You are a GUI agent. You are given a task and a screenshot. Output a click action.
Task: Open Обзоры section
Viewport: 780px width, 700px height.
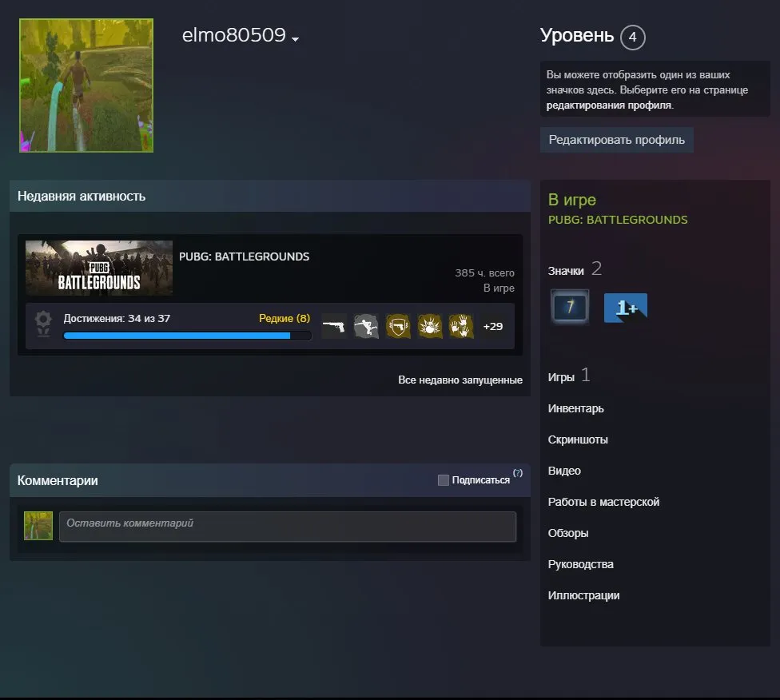point(568,533)
